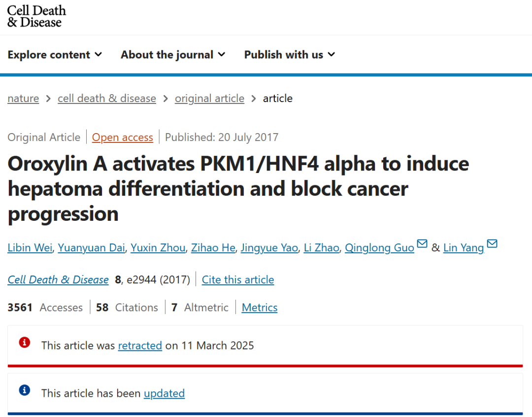This screenshot has width=532, height=417.
Task: Expand the Publish with us dropdown
Action: [290, 55]
